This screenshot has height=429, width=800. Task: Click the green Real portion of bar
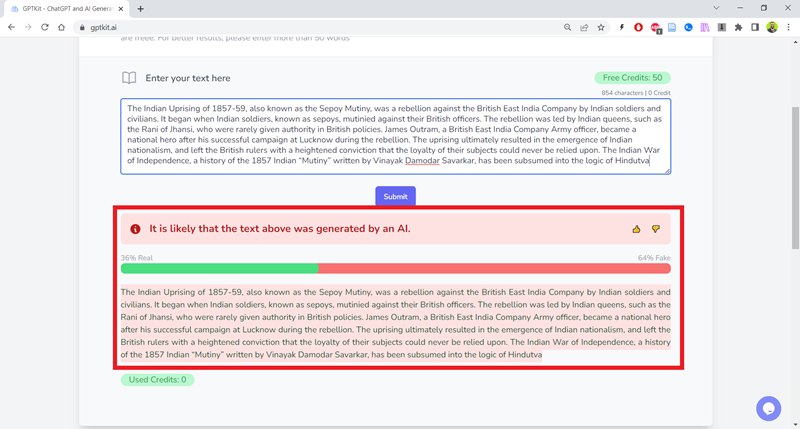219,268
